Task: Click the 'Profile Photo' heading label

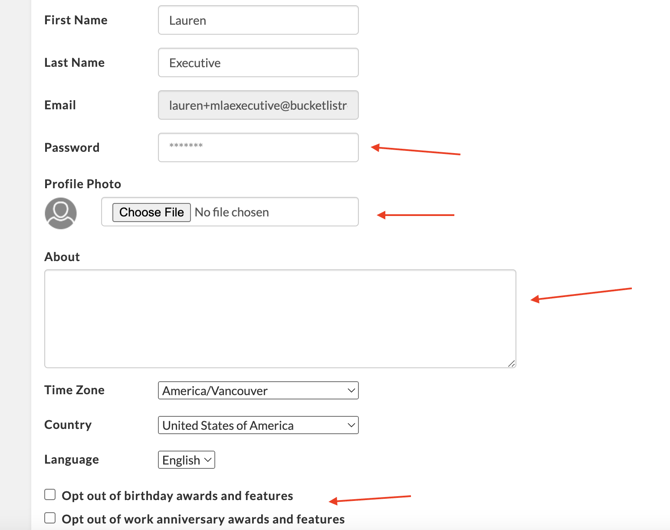Action: pos(83,184)
